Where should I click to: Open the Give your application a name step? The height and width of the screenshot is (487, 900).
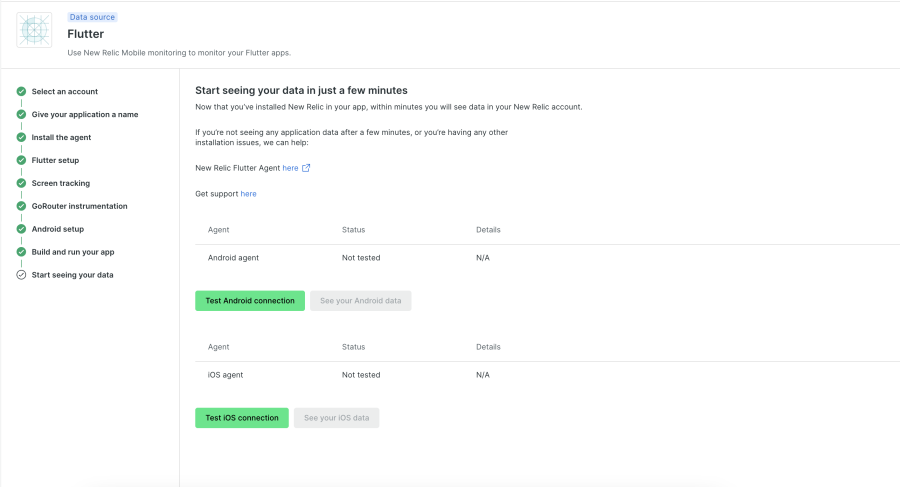(84, 115)
